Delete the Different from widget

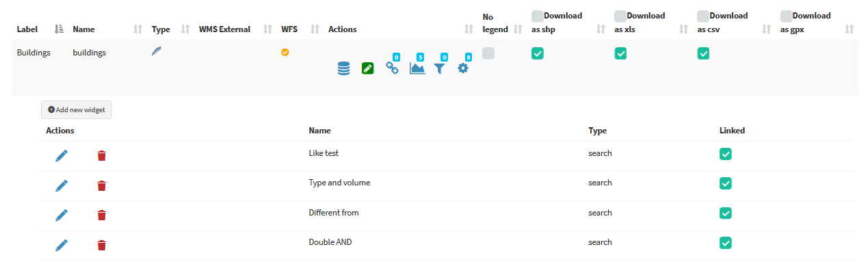pos(102,215)
